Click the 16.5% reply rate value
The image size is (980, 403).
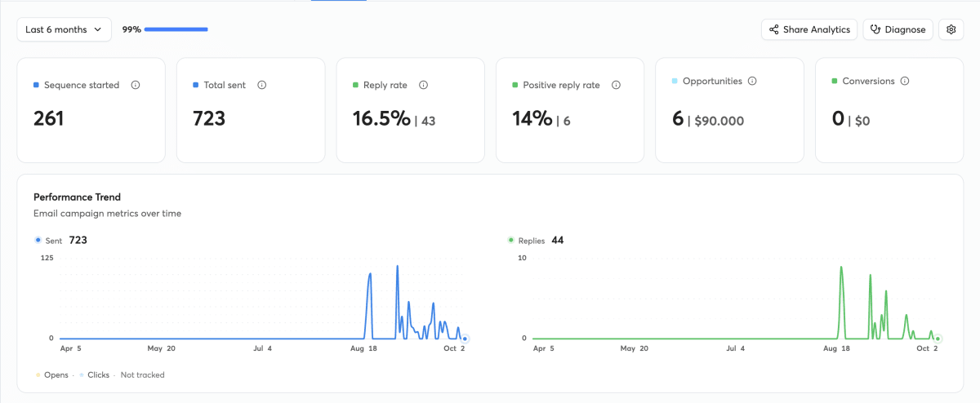[x=381, y=119]
